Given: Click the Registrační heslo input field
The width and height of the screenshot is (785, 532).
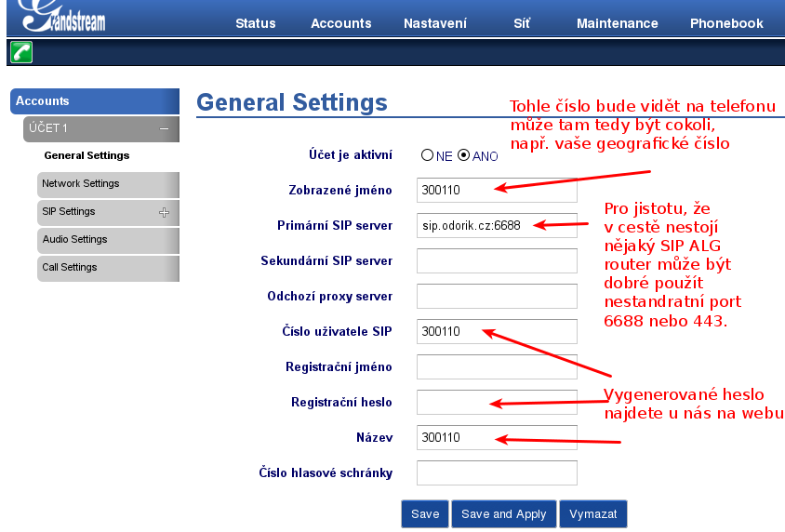Looking at the screenshot, I should [x=497, y=402].
